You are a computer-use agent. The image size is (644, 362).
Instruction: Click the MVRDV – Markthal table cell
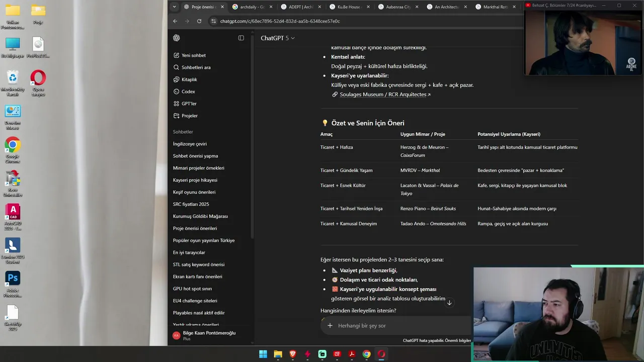pyautogui.click(x=420, y=170)
